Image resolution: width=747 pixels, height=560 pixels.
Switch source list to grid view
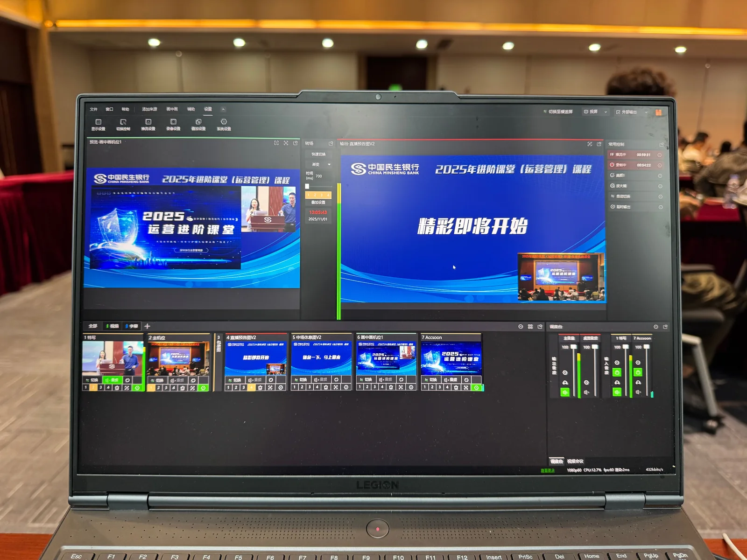pos(530,327)
